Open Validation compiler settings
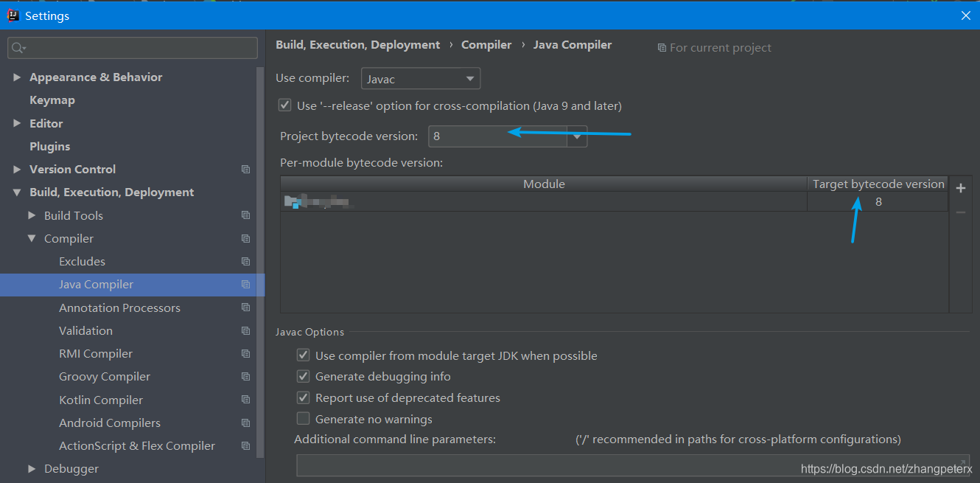The image size is (980, 483). 85,331
